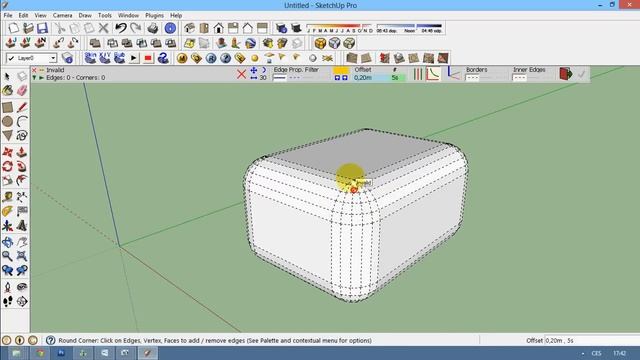The height and width of the screenshot is (360, 640).
Task: Click the Undo arrow icon
Action: pyautogui.click(x=120, y=28)
